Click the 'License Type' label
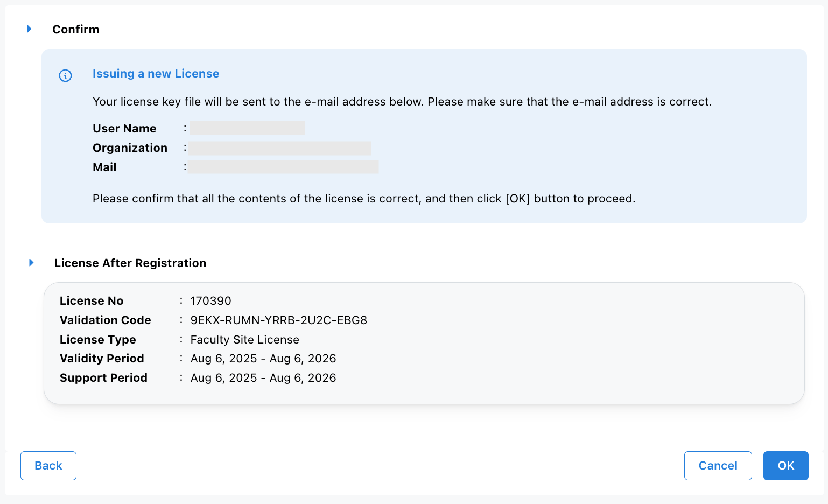The width and height of the screenshot is (828, 504). coord(98,340)
